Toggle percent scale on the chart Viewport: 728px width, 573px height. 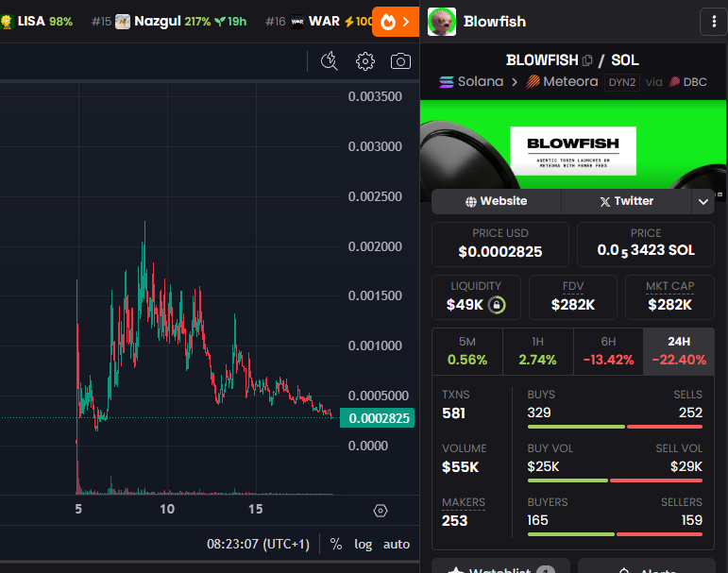(336, 544)
